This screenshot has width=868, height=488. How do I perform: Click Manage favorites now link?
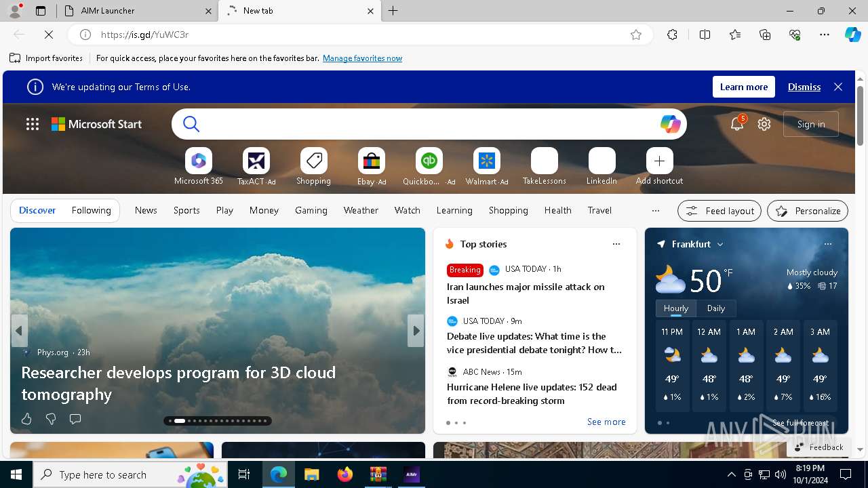tap(362, 58)
